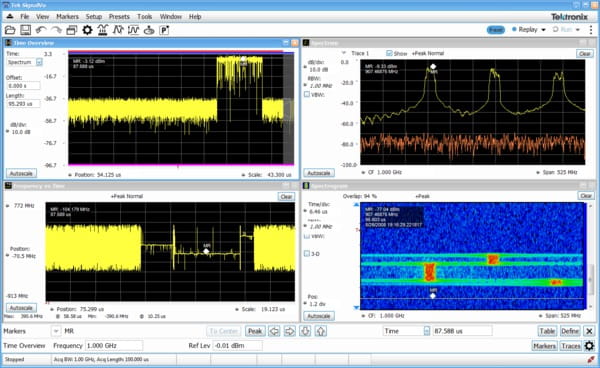
Task: Open settings gear in the top toolbar
Action: (x=87, y=30)
